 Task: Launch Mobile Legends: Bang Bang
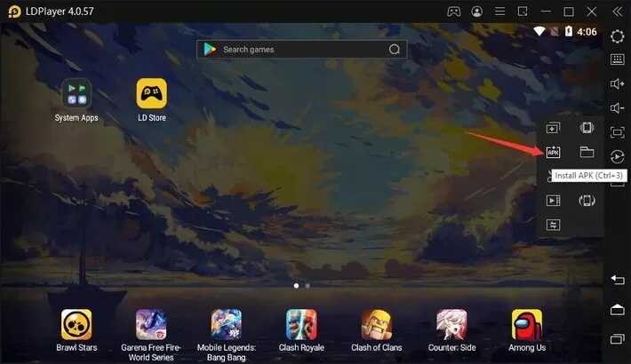pos(226,335)
